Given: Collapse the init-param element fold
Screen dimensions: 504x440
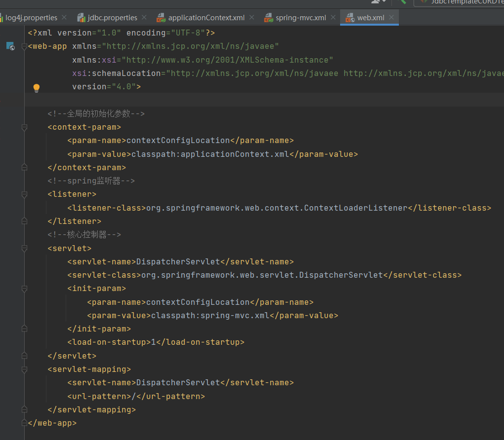Looking at the screenshot, I should [x=24, y=289].
